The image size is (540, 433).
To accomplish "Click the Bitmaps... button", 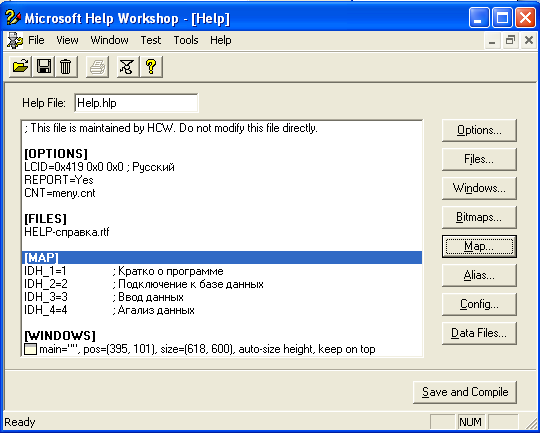I will 479,217.
